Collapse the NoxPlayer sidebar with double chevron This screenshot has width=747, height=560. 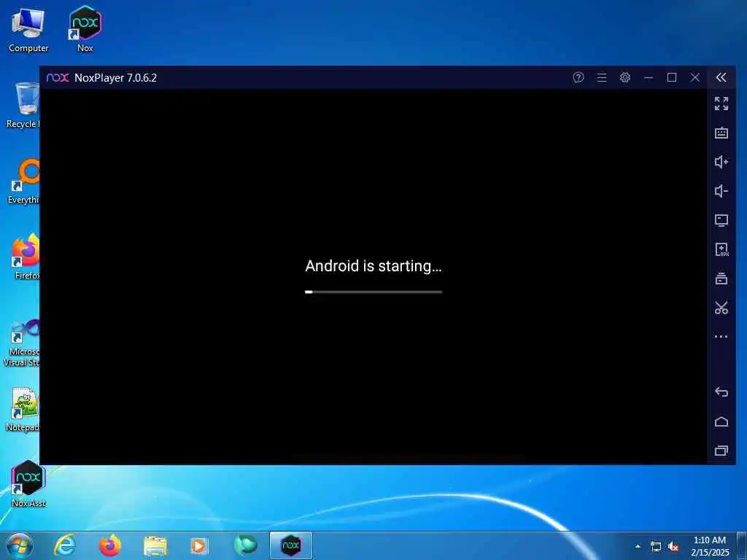(x=721, y=77)
